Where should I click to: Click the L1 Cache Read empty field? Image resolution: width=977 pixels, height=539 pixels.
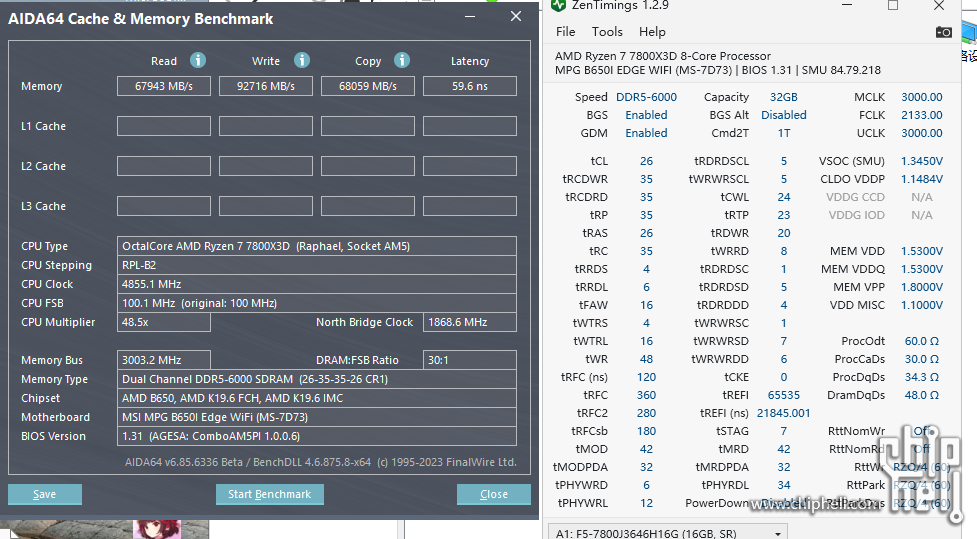164,126
